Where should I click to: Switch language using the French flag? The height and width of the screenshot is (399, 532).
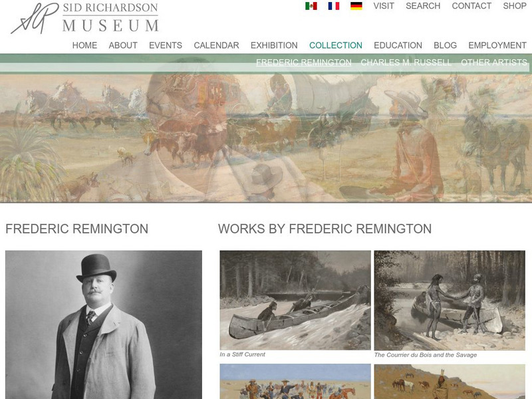tap(334, 6)
